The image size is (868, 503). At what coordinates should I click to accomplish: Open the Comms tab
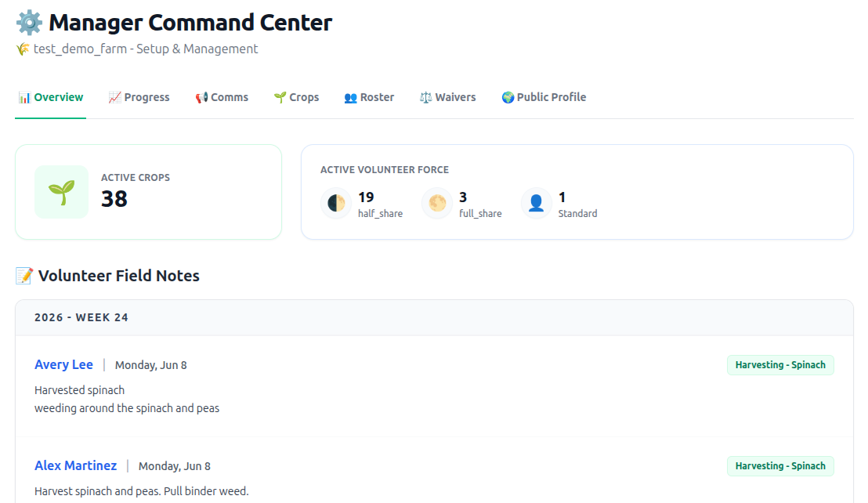[222, 97]
